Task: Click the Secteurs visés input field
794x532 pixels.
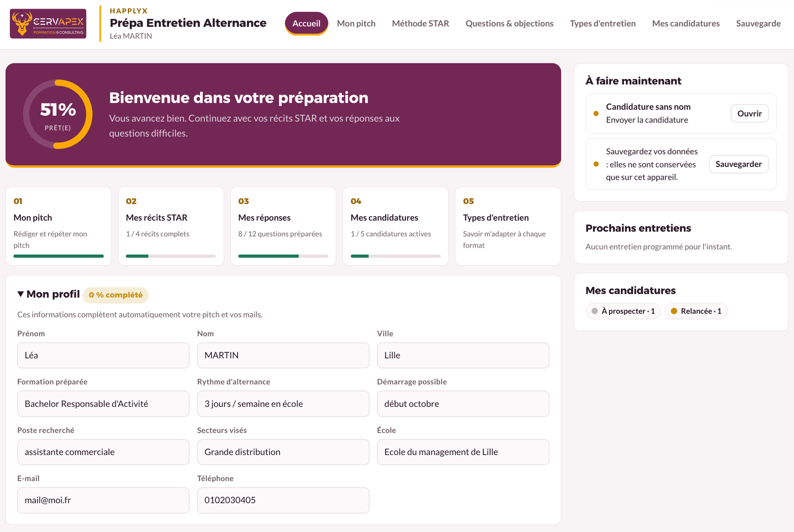Action: click(283, 452)
